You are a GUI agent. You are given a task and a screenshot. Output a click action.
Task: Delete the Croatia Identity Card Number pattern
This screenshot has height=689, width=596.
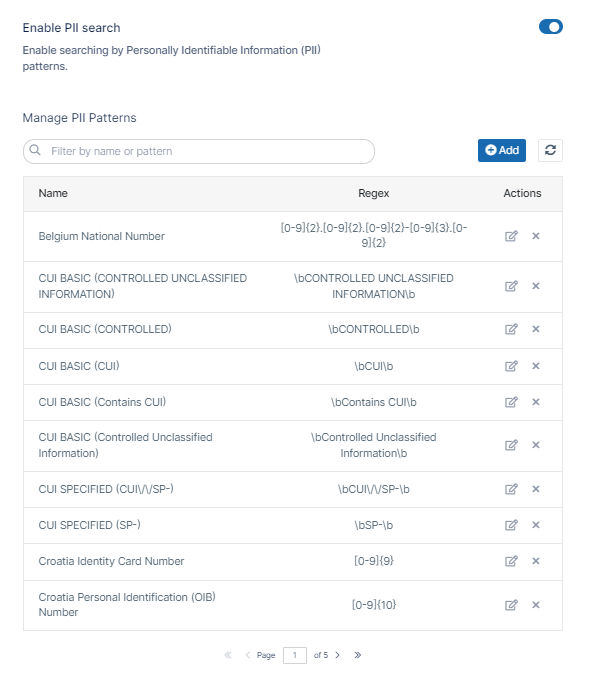coord(536,562)
